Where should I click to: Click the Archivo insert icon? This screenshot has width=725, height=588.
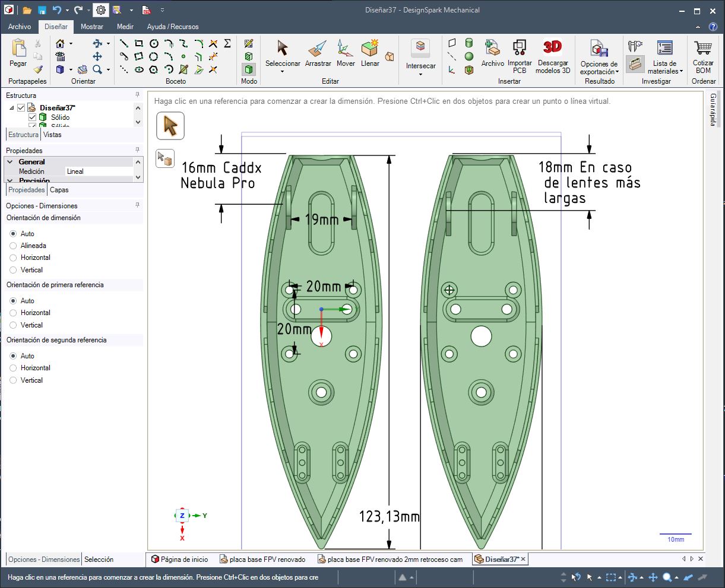tap(492, 47)
